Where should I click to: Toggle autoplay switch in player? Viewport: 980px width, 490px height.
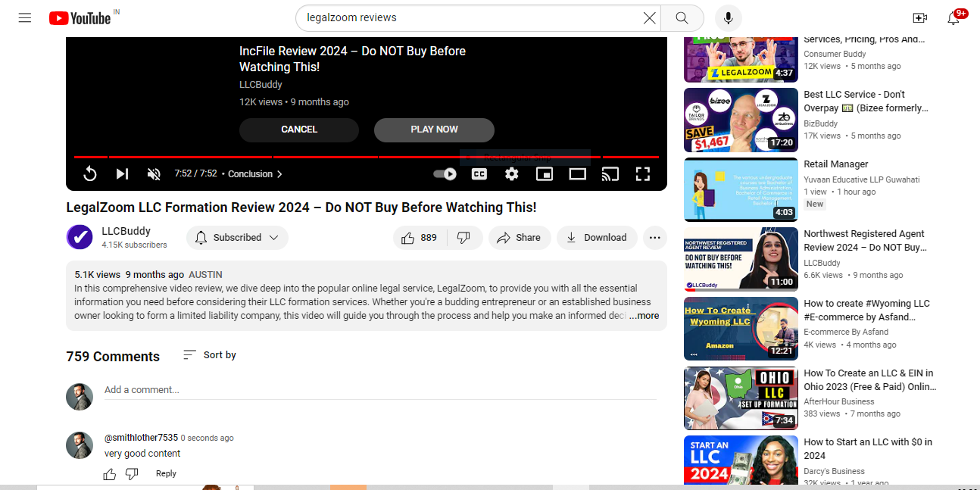pos(445,174)
